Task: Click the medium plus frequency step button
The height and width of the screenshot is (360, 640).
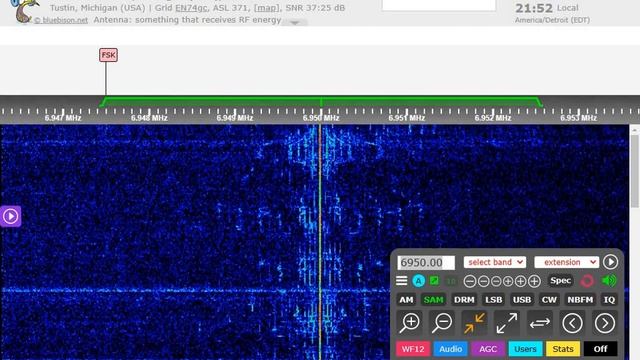Action: pyautogui.click(x=520, y=281)
